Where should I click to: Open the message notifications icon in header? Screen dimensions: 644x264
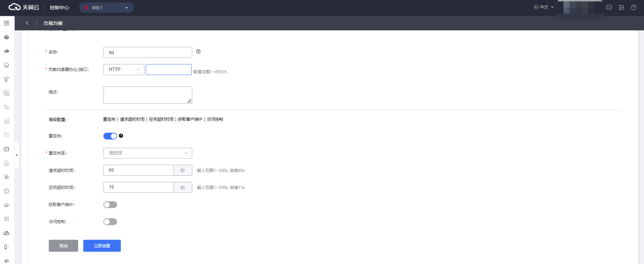point(609,8)
